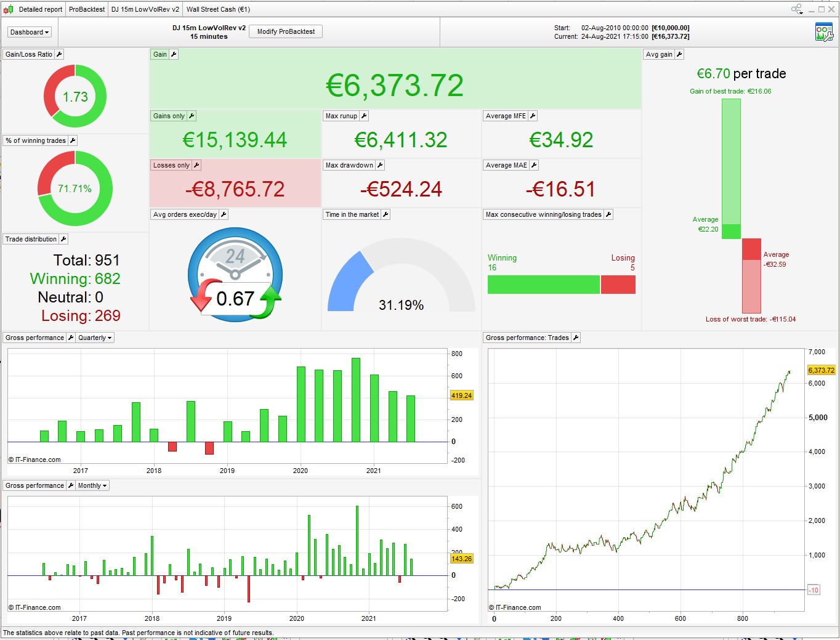Open the Dashboard dropdown

30,32
